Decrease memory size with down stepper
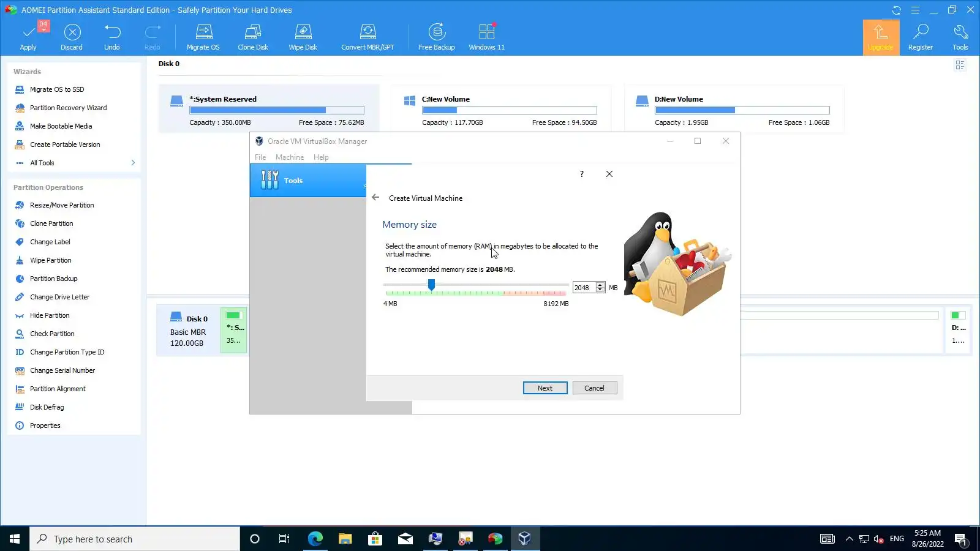 [600, 290]
